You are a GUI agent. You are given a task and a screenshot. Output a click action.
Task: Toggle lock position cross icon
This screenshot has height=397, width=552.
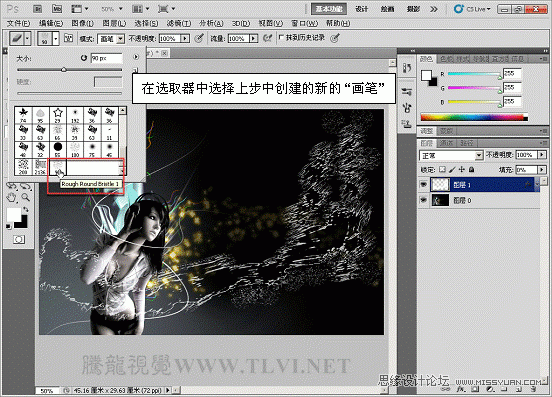[x=462, y=170]
